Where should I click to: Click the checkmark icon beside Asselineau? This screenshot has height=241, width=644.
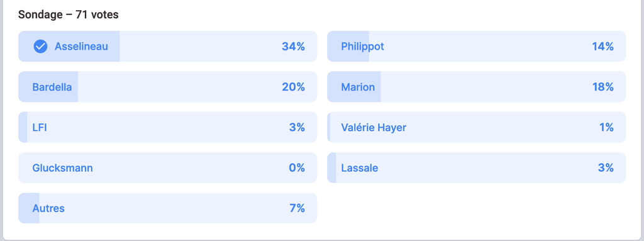pos(40,47)
